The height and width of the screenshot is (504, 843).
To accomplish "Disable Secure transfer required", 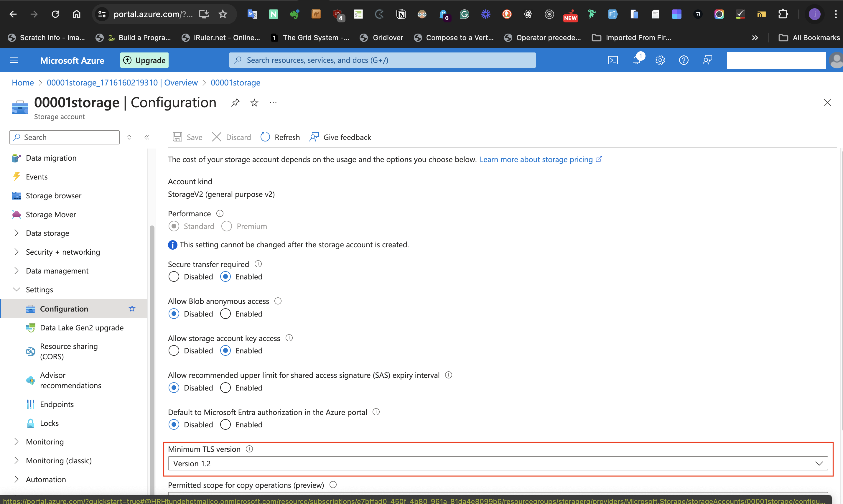I will click(174, 276).
